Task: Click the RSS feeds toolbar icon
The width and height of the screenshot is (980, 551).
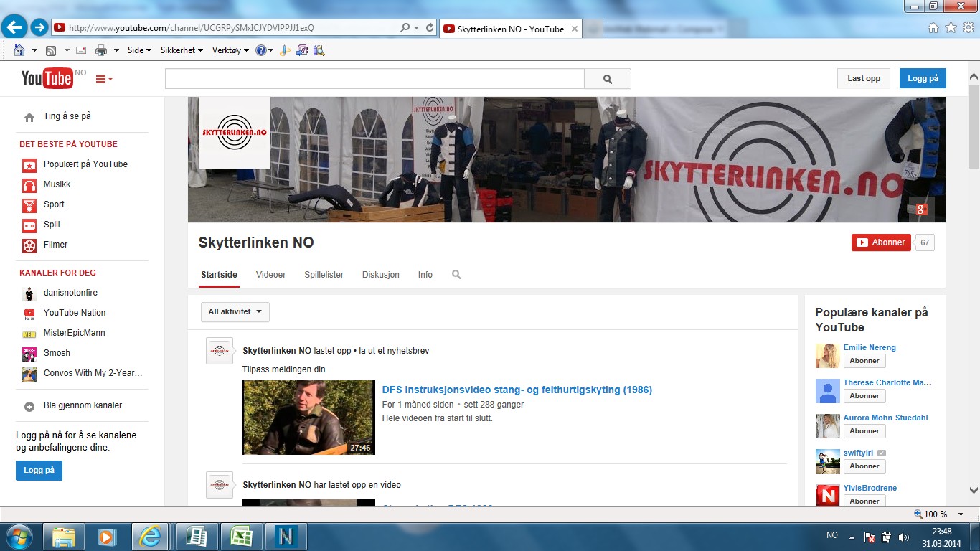Action: (x=51, y=50)
